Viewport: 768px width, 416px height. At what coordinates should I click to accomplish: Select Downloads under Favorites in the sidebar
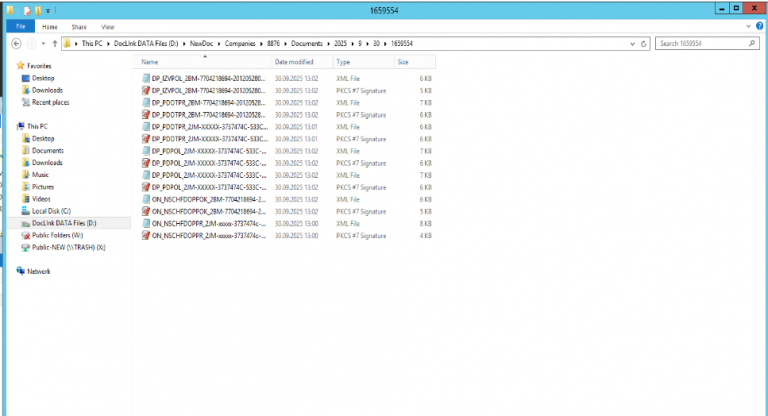[47, 90]
